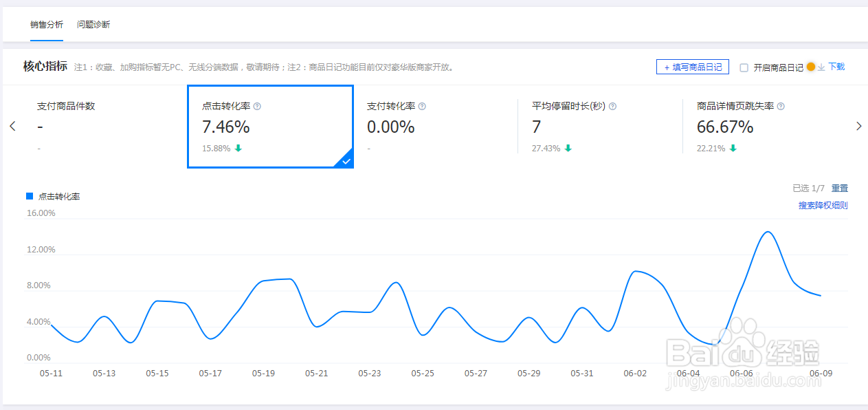Viewport: 868px width, 410px height.
Task: Show previous metrics with left arrow
Action: pos(12,126)
